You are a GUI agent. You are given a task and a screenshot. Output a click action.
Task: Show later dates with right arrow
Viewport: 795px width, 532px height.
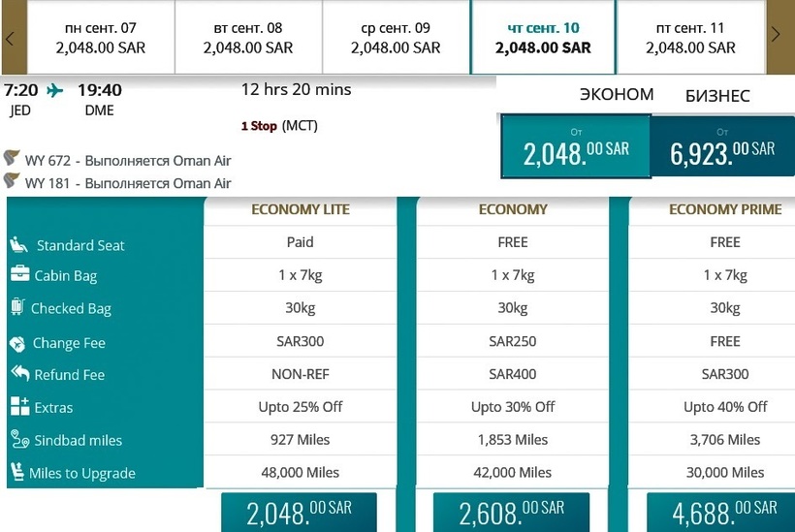pos(776,36)
